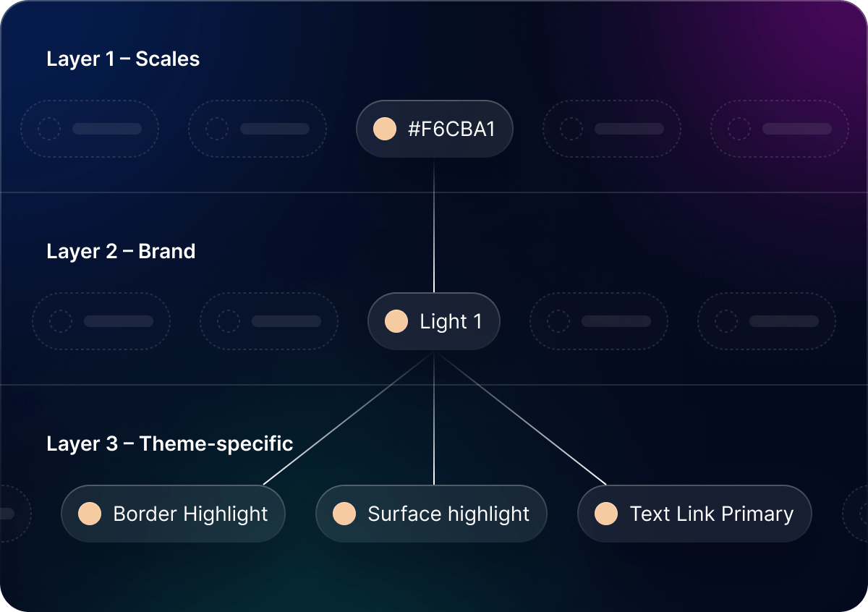Select the placeholder pill left of #F6CBA1

click(258, 129)
